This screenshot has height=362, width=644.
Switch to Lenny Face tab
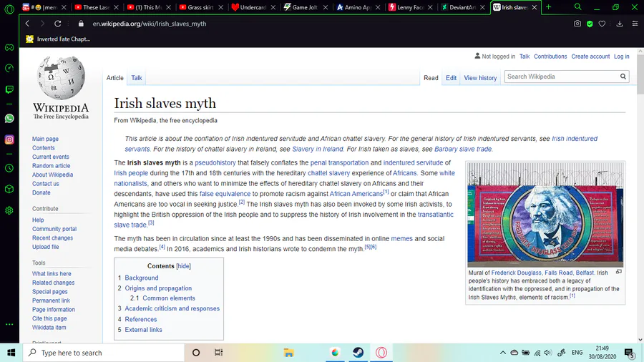click(x=410, y=7)
